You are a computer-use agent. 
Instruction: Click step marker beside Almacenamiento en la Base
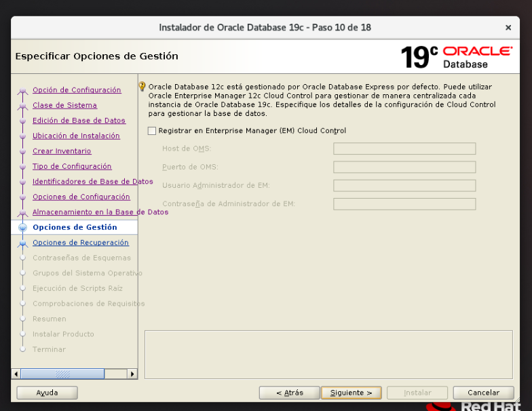pos(23,213)
